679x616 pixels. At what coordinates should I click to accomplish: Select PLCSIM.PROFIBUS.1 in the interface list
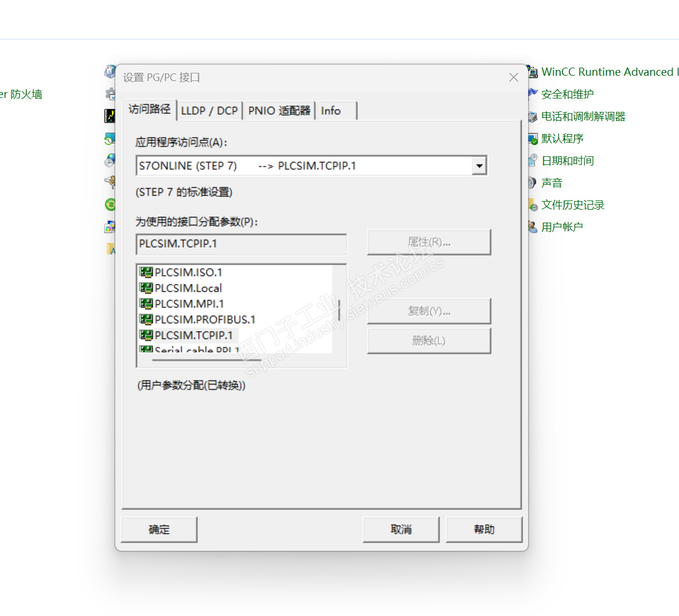[x=205, y=319]
